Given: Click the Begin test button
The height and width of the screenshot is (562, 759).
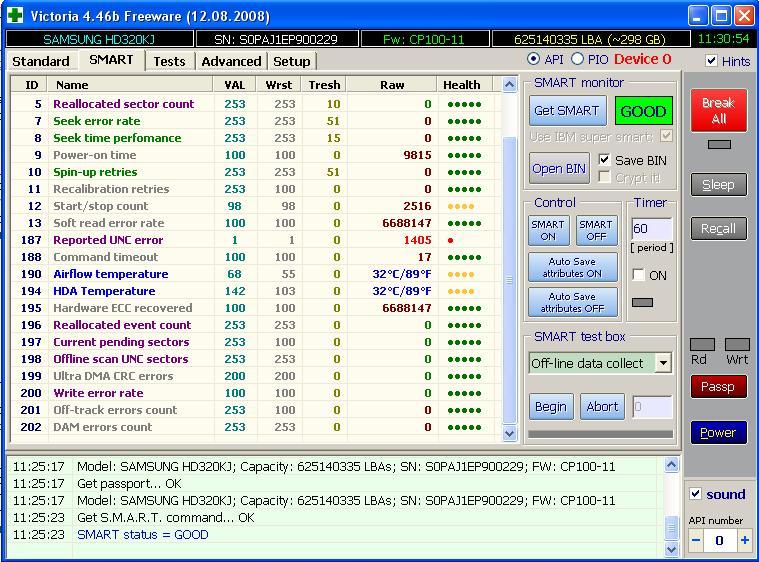Looking at the screenshot, I should 550,407.
